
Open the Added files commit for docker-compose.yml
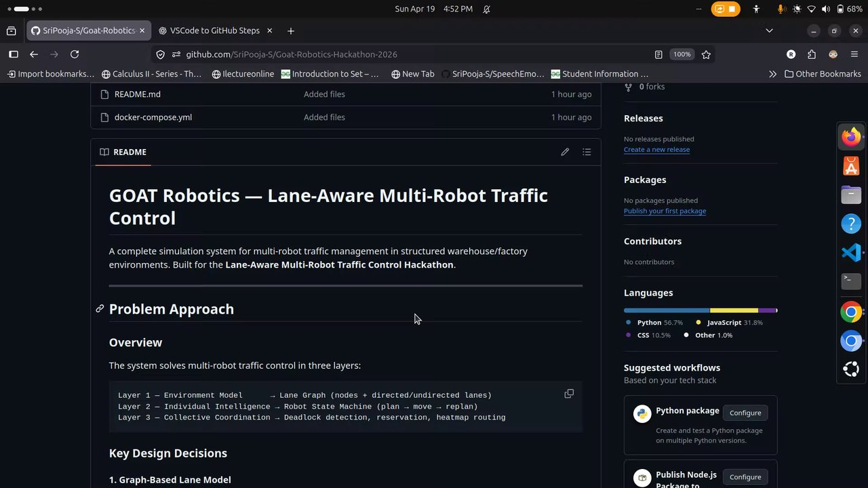[x=324, y=117]
